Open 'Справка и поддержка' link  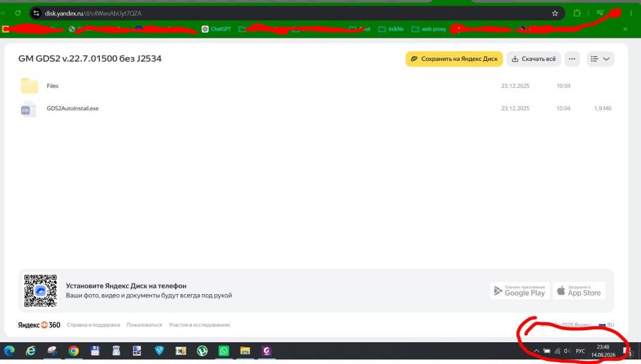[93, 325]
